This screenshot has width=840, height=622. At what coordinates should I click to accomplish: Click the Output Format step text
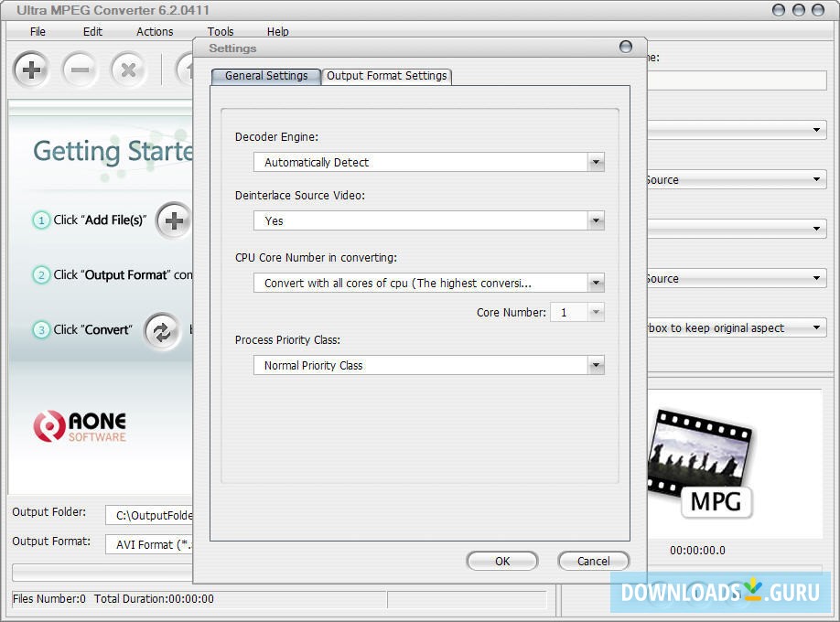(123, 274)
